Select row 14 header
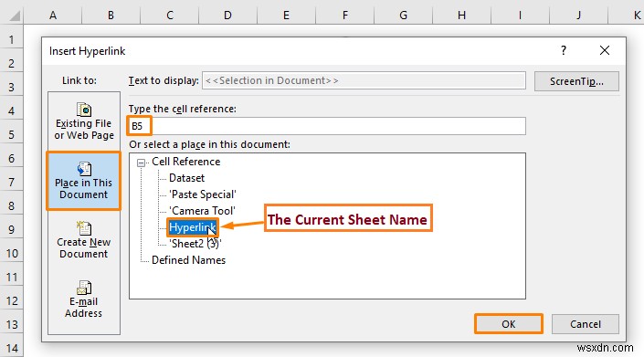Image resolution: width=644 pixels, height=357 pixels. click(x=12, y=349)
